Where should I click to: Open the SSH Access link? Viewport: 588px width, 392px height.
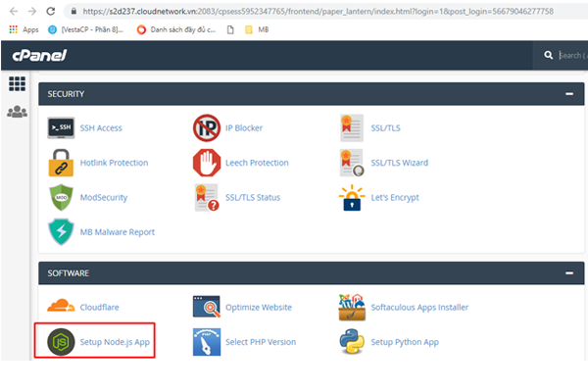[x=101, y=128]
